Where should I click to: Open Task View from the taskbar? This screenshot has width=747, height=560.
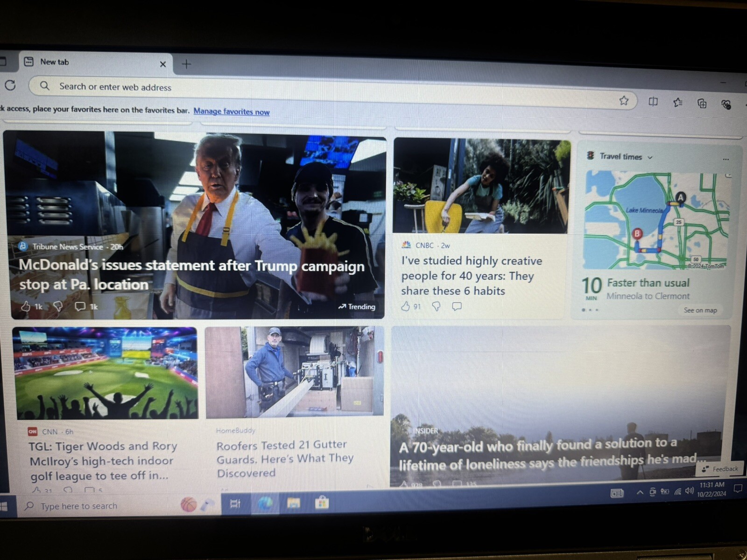coord(235,503)
